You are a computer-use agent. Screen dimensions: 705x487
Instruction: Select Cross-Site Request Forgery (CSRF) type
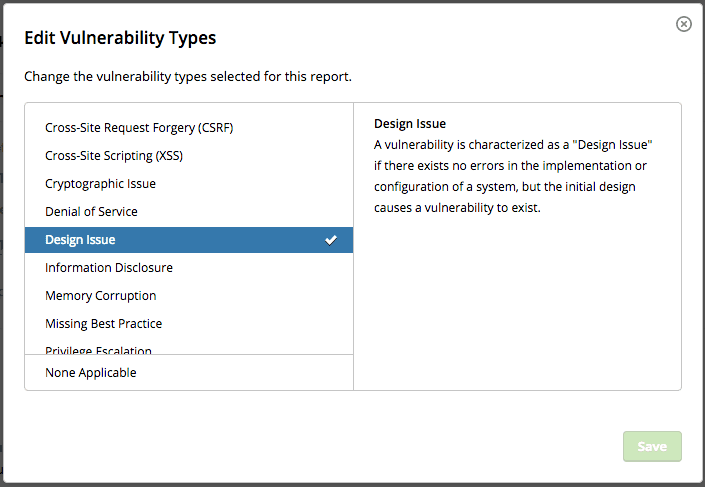pyautogui.click(x=139, y=128)
